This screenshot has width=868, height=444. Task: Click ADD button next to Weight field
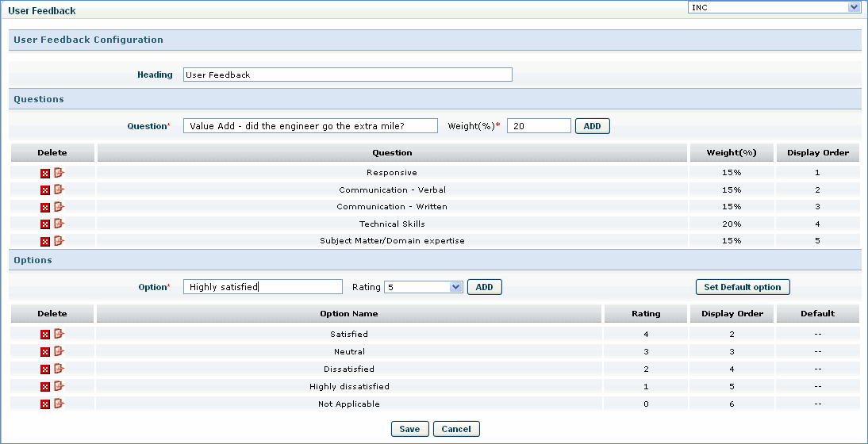coord(592,126)
